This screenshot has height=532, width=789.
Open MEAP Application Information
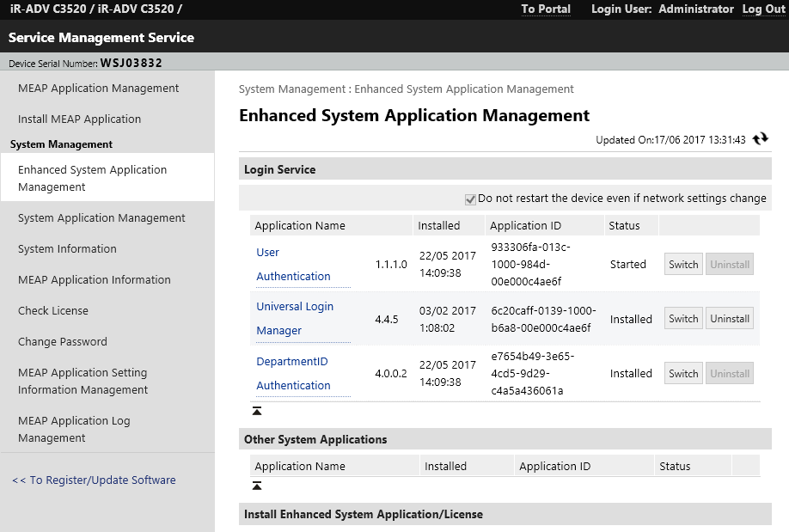tap(94, 280)
